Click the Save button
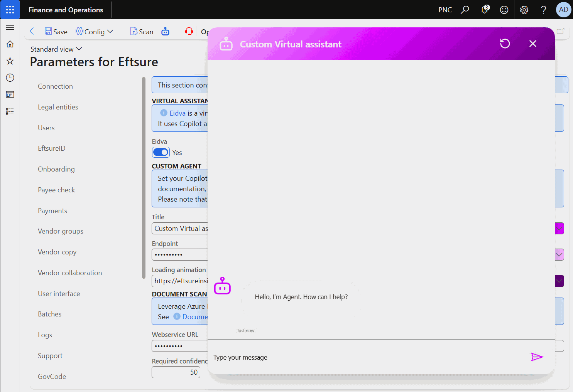Image resolution: width=573 pixels, height=392 pixels. point(56,32)
